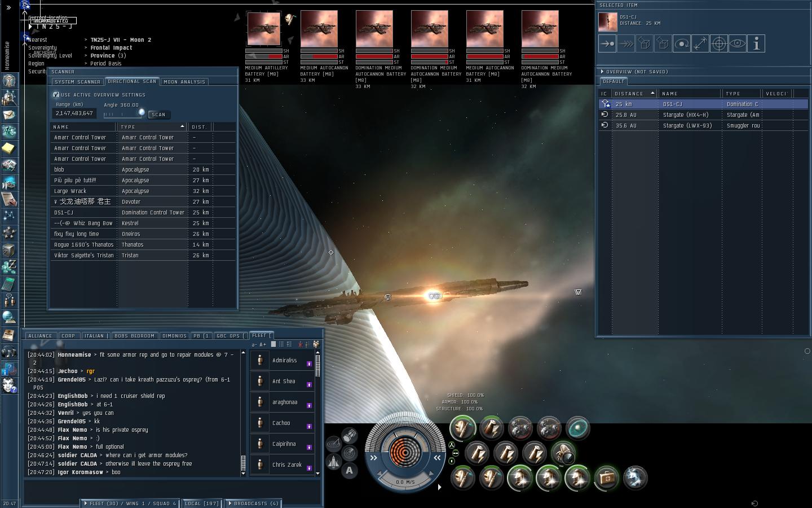This screenshot has height=508, width=812.
Task: Switch to the System Scanner tab
Action: coord(77,82)
